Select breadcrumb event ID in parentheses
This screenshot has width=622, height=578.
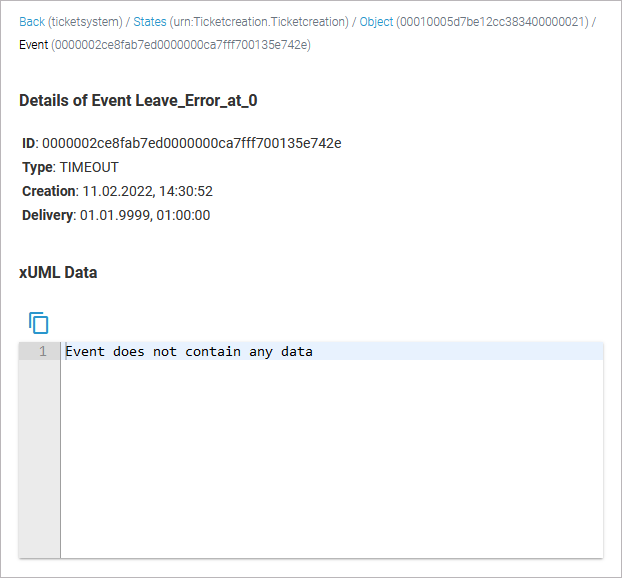pos(181,45)
